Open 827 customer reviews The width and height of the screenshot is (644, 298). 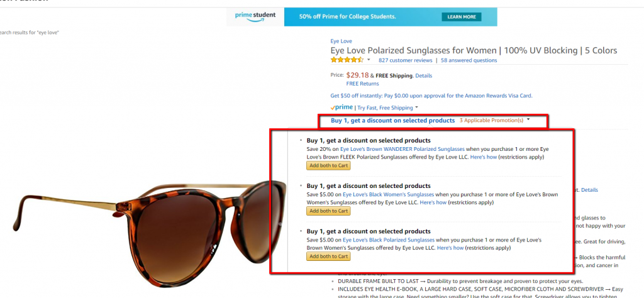tap(406, 60)
